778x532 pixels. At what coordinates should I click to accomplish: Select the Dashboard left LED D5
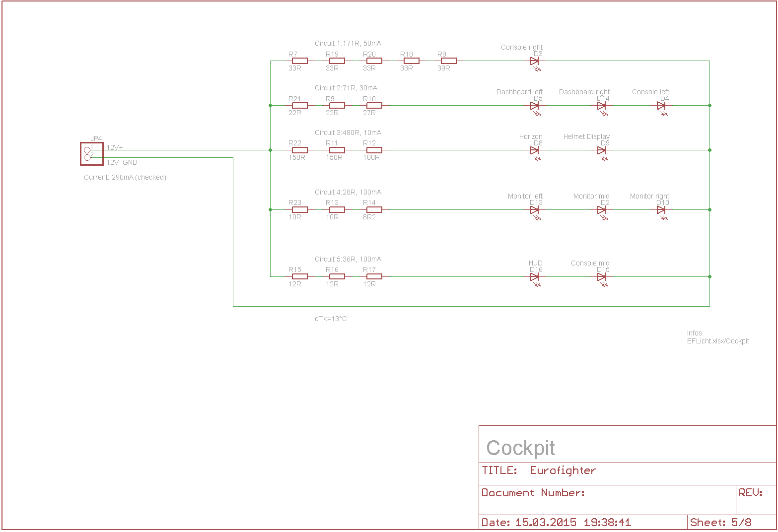tap(535, 106)
